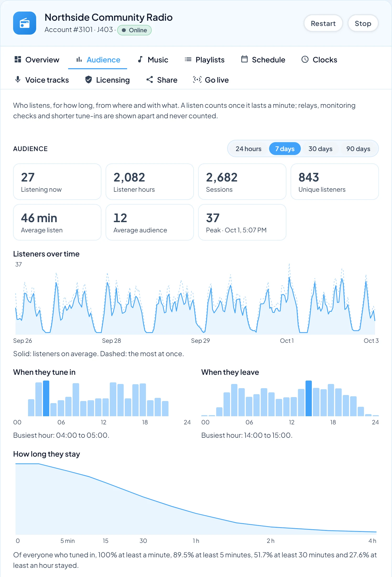Click the Music note icon
Viewport: 392px width, 577px height.
(140, 60)
